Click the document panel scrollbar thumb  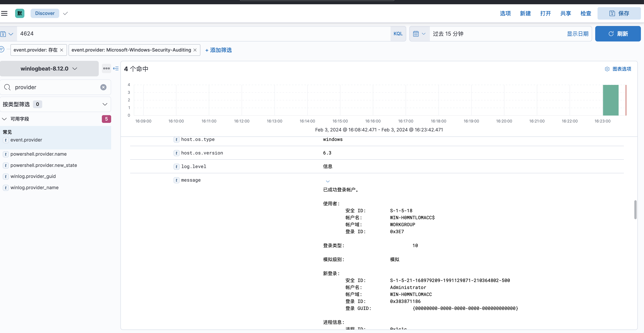pyautogui.click(x=635, y=210)
